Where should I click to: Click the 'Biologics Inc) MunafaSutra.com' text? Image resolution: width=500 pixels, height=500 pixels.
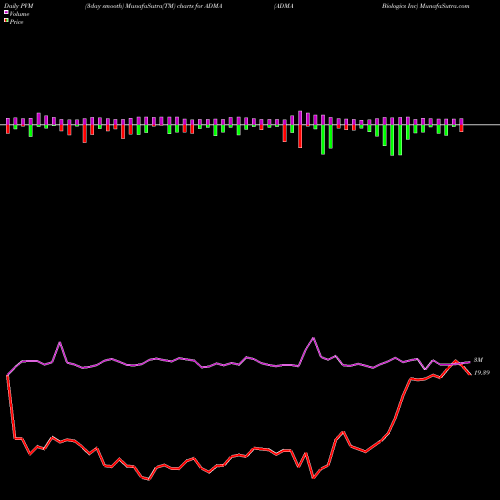[426, 6]
